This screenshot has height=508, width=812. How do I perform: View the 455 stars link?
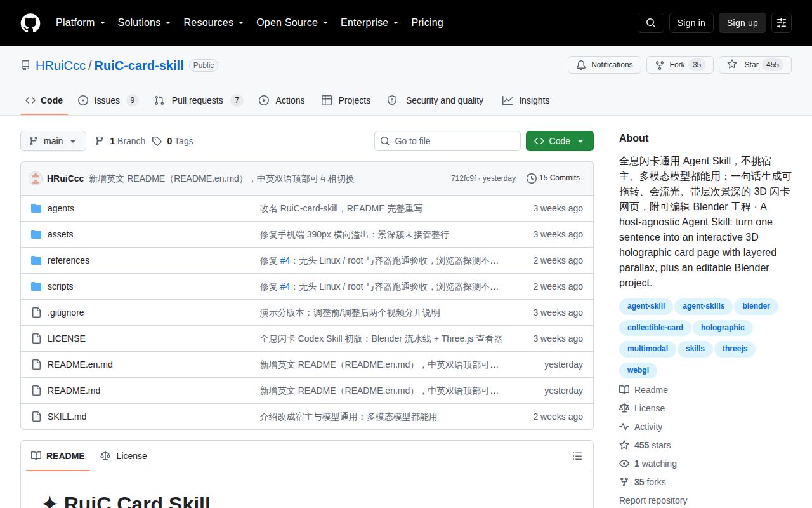[645, 445]
